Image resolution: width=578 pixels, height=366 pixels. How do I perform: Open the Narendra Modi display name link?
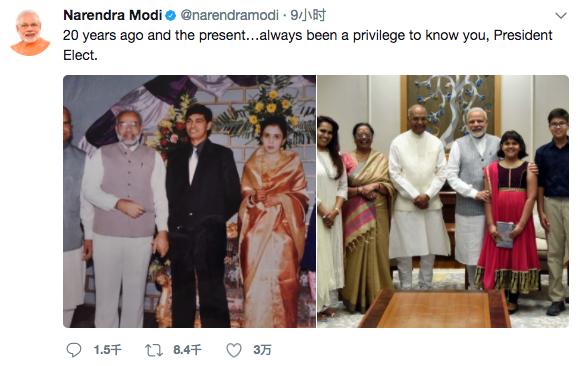112,15
